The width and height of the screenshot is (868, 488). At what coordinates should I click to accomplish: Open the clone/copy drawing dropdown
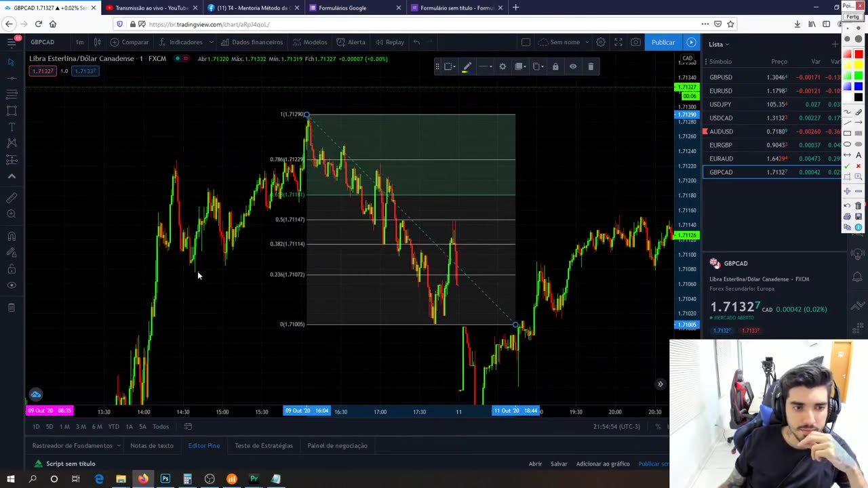(x=538, y=66)
